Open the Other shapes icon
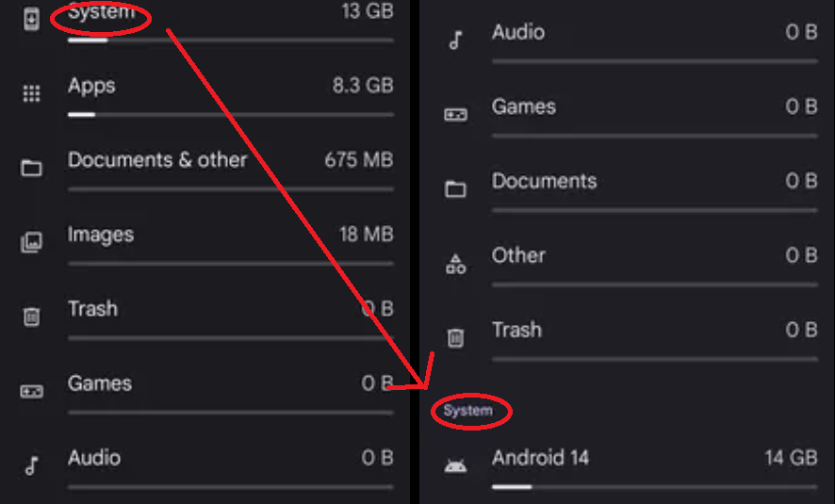This screenshot has height=504, width=835. tap(455, 264)
